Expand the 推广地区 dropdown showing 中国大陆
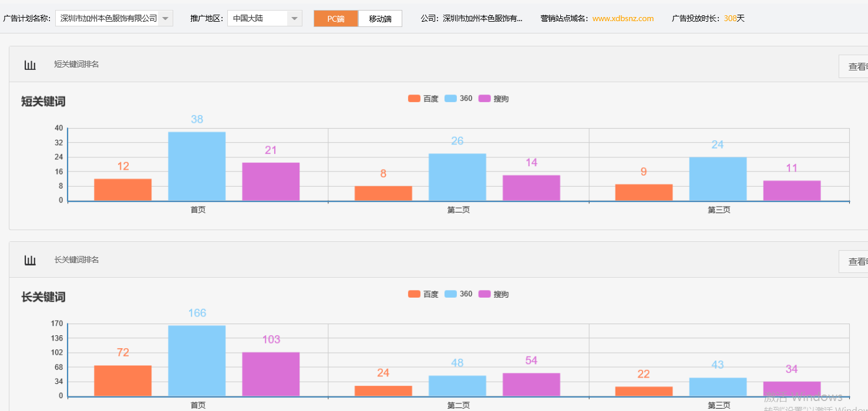868x411 pixels. click(294, 19)
